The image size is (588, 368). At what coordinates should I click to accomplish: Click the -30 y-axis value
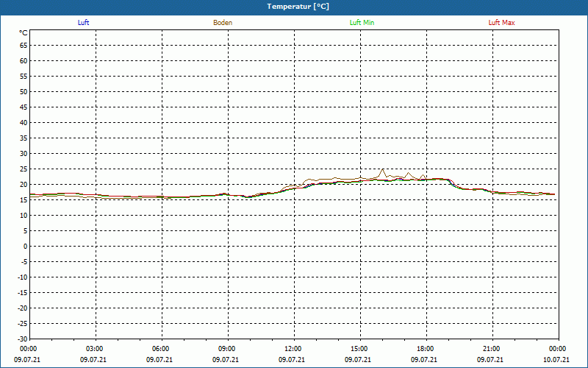tap(23, 339)
